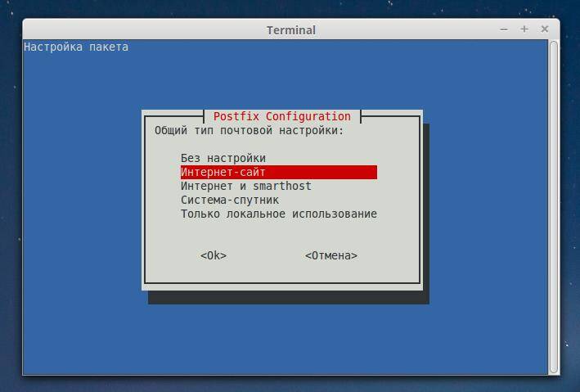The image size is (580, 392).
Task: Select "Интернет и smarthost" option
Action: pyautogui.click(x=246, y=186)
